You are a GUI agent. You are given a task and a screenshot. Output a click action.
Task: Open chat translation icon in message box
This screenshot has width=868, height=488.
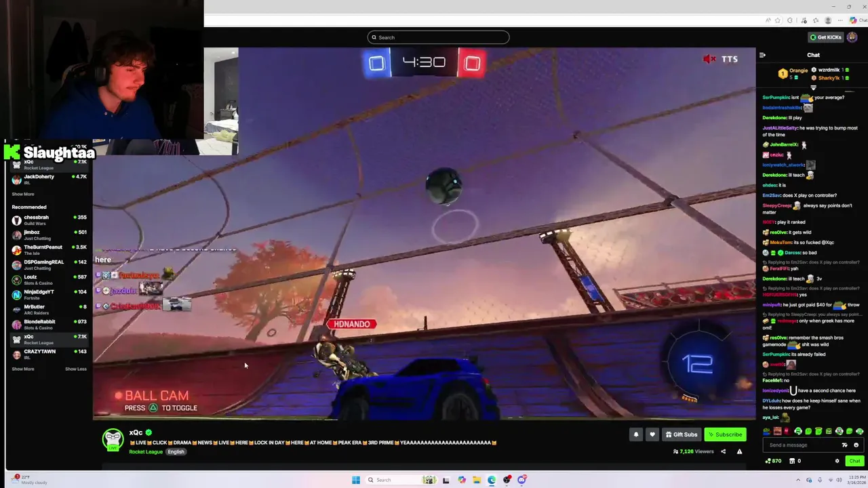tap(844, 445)
